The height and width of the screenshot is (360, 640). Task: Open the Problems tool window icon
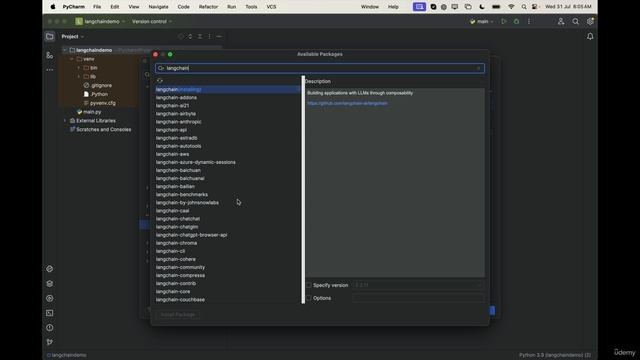point(49,328)
